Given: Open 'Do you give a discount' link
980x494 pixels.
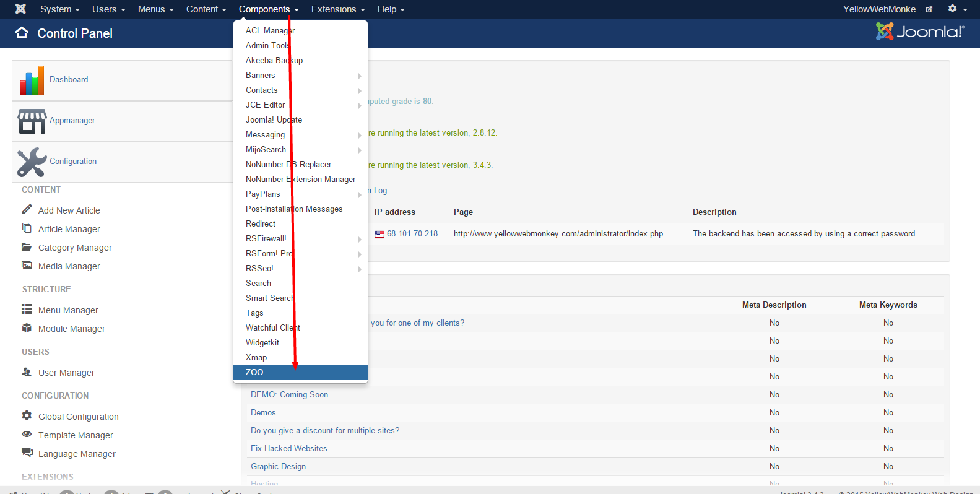Looking at the screenshot, I should (325, 430).
